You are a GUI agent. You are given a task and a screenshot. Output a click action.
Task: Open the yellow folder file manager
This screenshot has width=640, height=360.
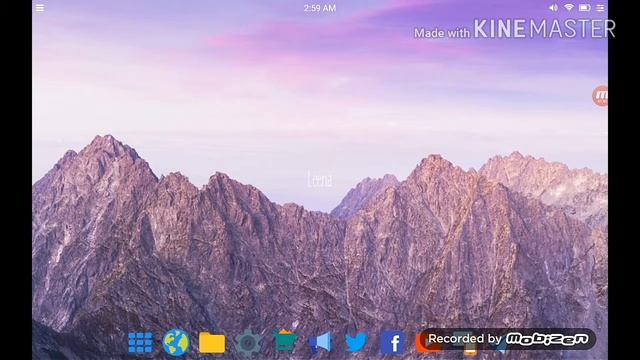[x=212, y=342]
